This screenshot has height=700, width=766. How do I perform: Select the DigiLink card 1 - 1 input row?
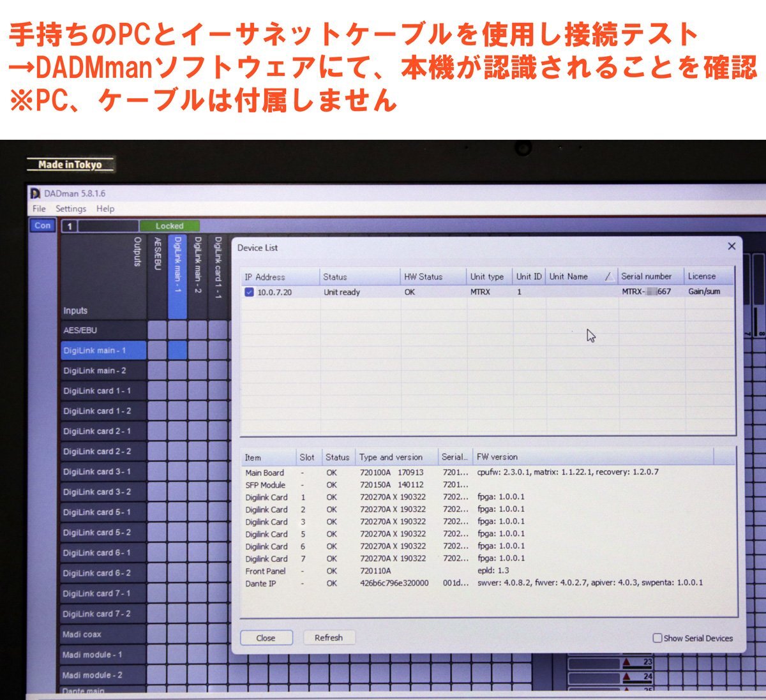103,391
